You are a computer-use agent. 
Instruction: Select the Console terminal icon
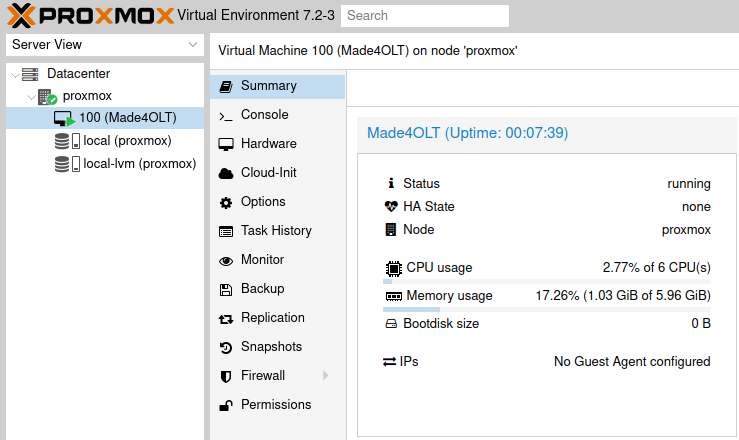tap(225, 115)
